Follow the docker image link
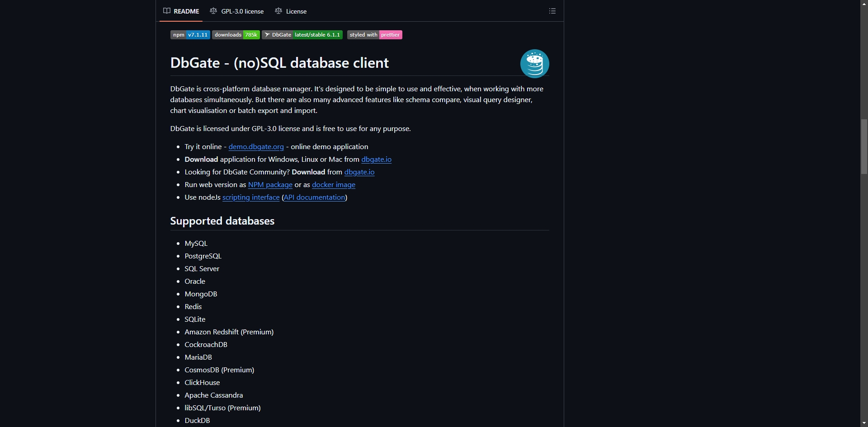This screenshot has height=427, width=868. tap(334, 185)
